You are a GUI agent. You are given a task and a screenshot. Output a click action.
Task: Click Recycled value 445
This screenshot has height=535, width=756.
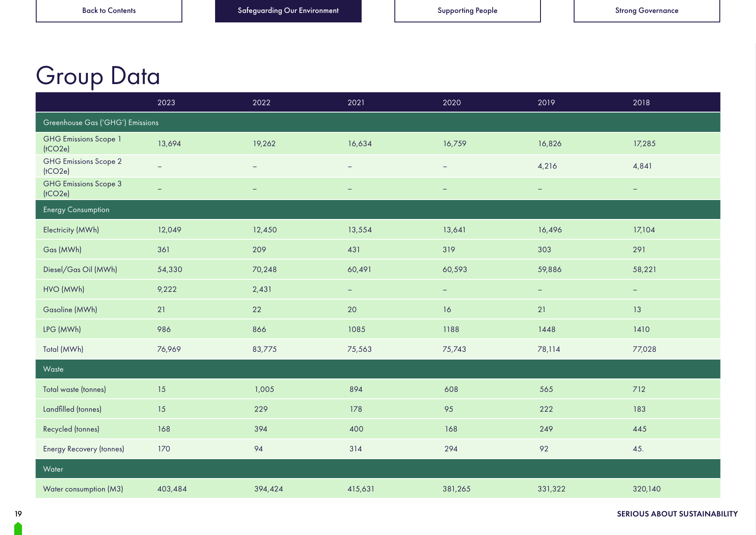(640, 429)
